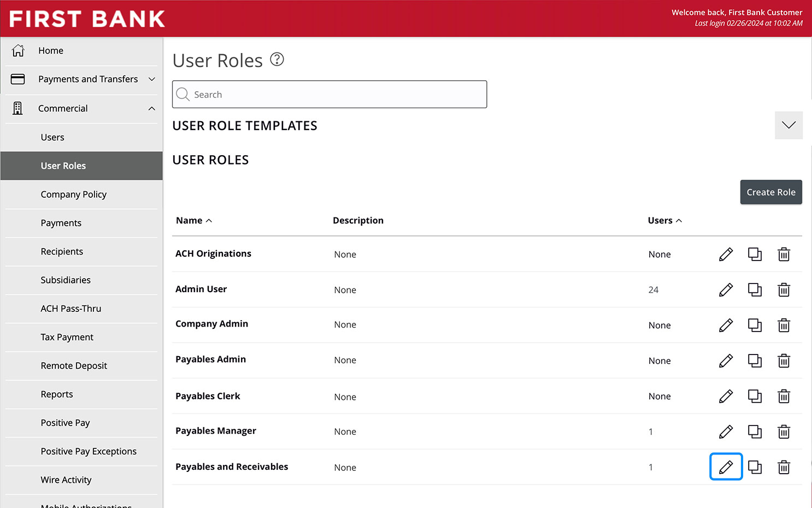Expand the User Role Templates section
The width and height of the screenshot is (812, 508).
[789, 125]
